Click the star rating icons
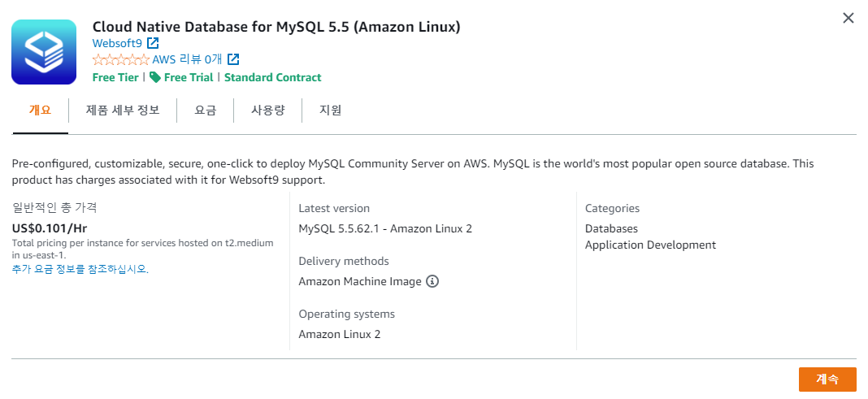 120,60
